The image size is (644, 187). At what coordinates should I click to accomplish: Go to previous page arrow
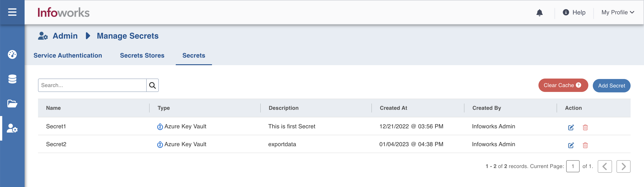605,166
